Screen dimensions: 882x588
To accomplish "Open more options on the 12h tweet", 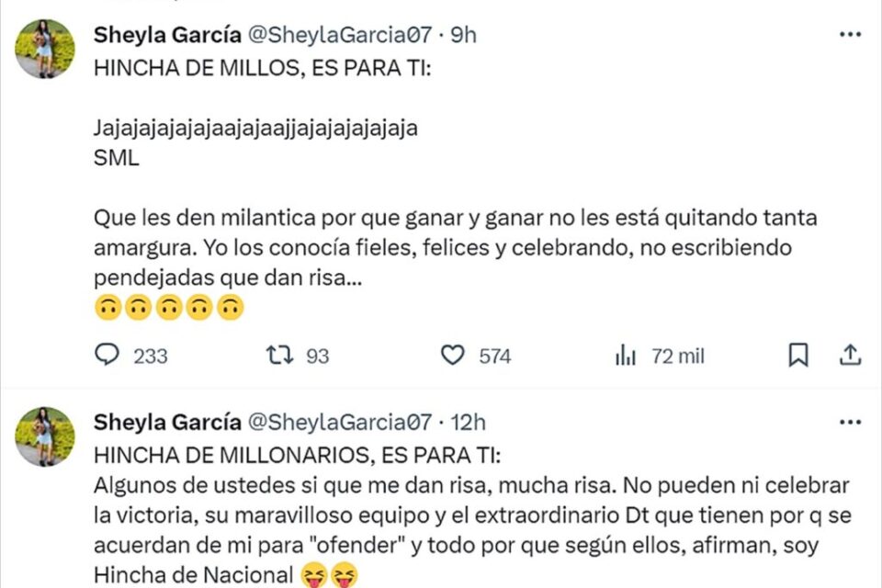I will pyautogui.click(x=851, y=422).
